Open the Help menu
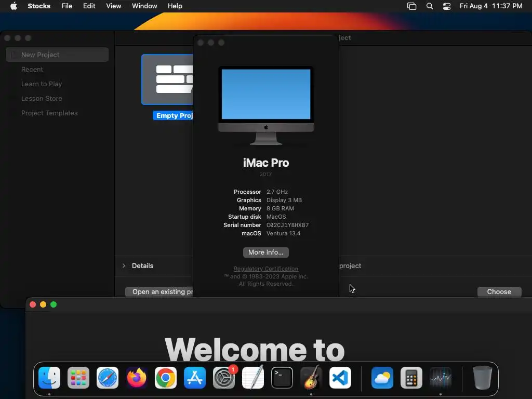This screenshot has height=399, width=532. click(175, 6)
